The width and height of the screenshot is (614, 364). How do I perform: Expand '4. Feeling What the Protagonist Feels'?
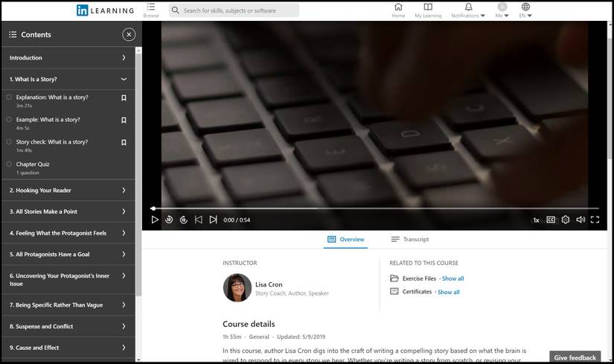[68, 233]
